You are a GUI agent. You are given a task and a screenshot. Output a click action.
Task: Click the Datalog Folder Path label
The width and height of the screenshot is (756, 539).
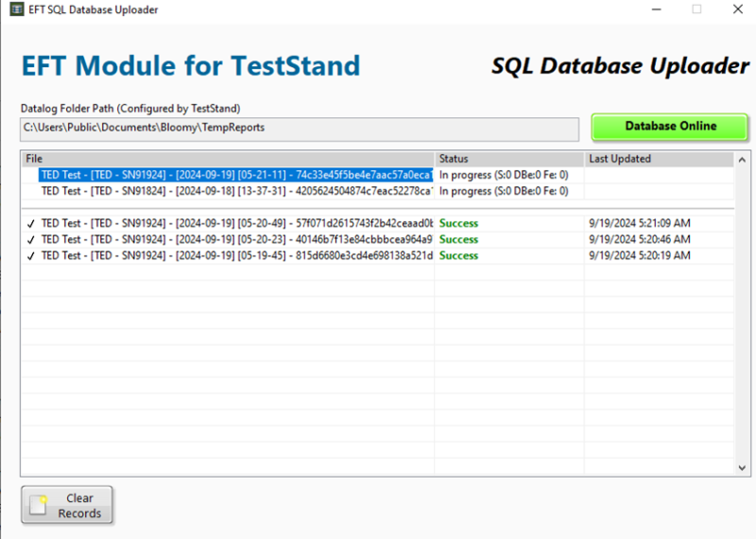pyautogui.click(x=130, y=109)
